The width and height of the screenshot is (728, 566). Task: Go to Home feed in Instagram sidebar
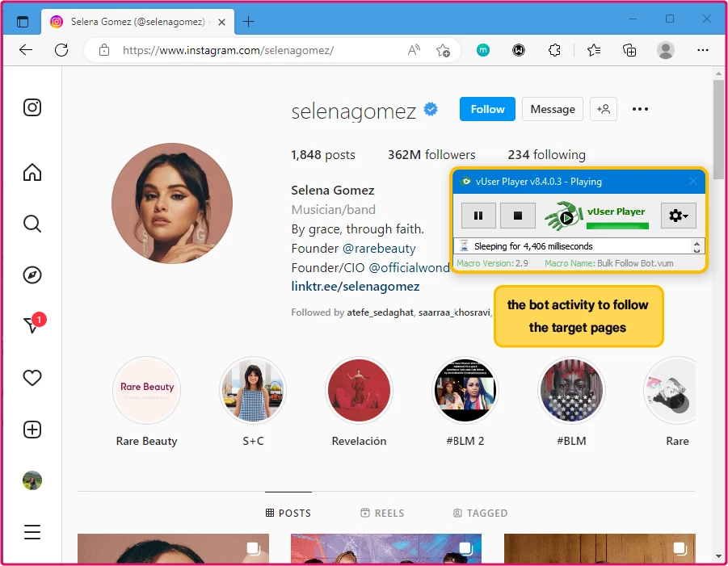click(32, 172)
